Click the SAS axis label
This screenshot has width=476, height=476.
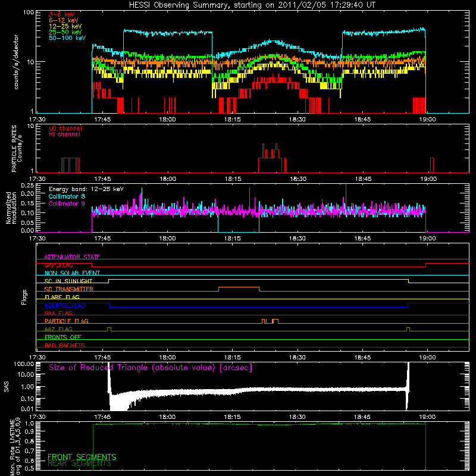pos(6,387)
